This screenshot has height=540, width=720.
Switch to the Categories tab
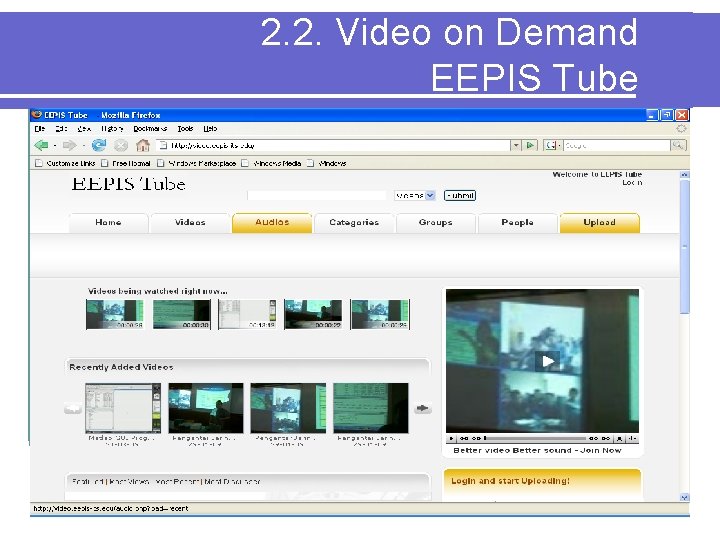tap(354, 223)
